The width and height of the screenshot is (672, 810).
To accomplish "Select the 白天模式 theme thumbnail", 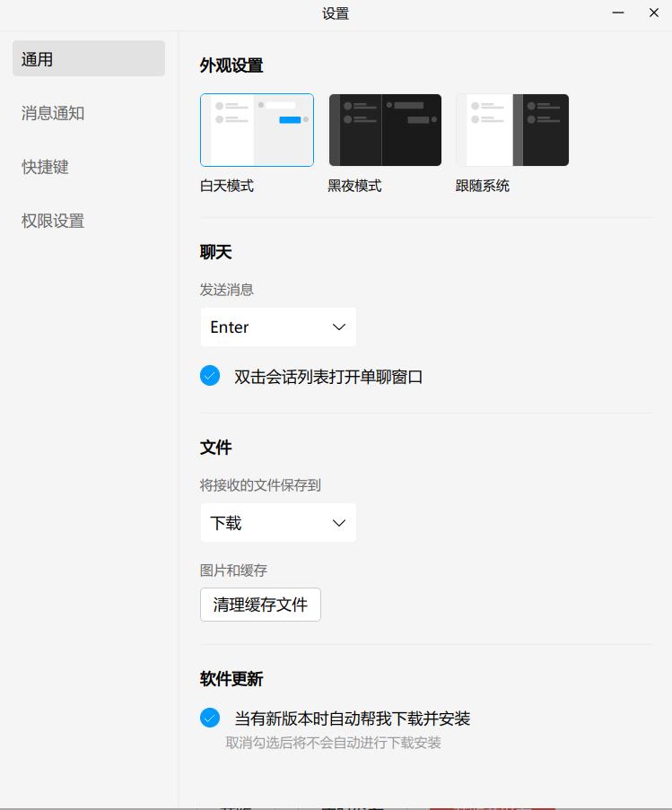I will coord(257,130).
